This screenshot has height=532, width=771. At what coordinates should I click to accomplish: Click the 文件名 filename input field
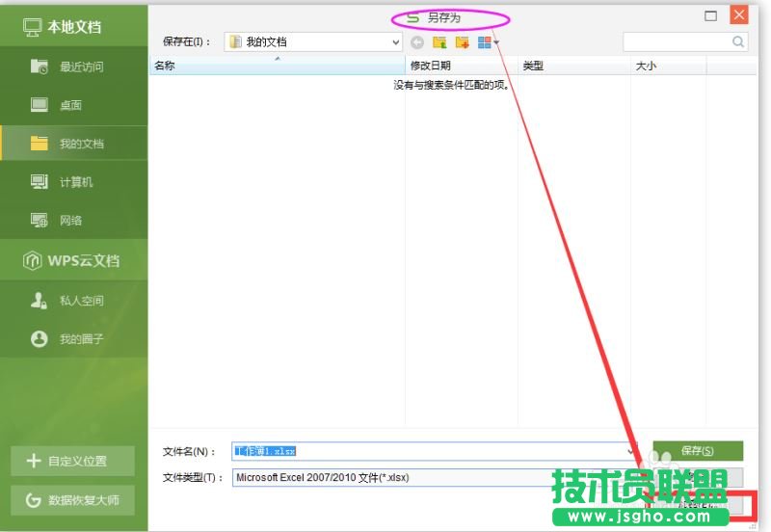coord(434,451)
